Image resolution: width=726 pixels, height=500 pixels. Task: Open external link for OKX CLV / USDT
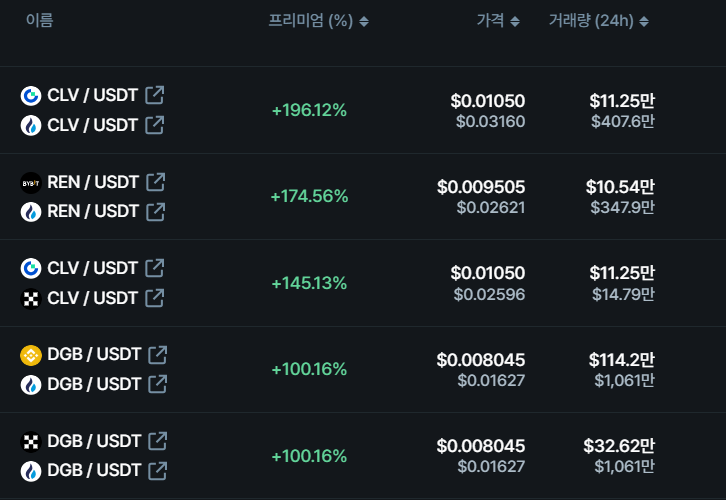coord(155,298)
